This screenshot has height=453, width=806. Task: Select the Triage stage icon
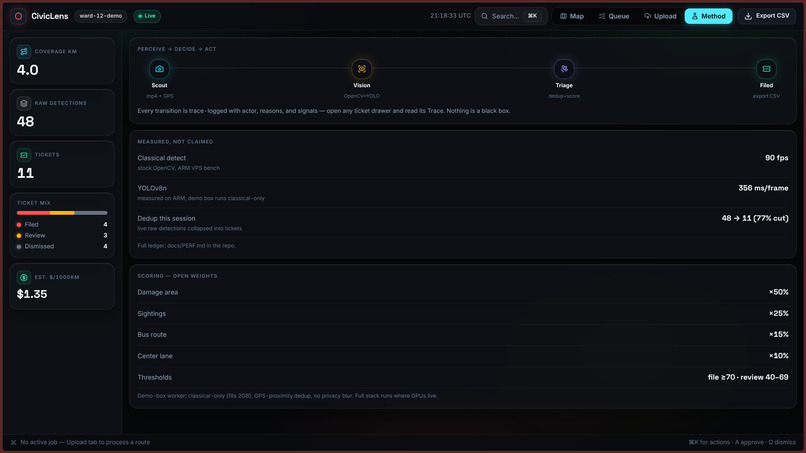(x=564, y=69)
